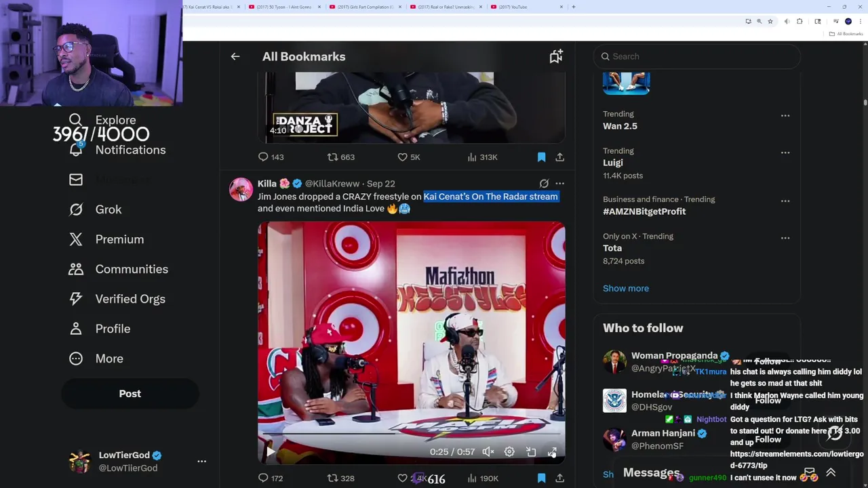View analytics of post with 190K views
Image resolution: width=868 pixels, height=488 pixels.
click(x=472, y=479)
